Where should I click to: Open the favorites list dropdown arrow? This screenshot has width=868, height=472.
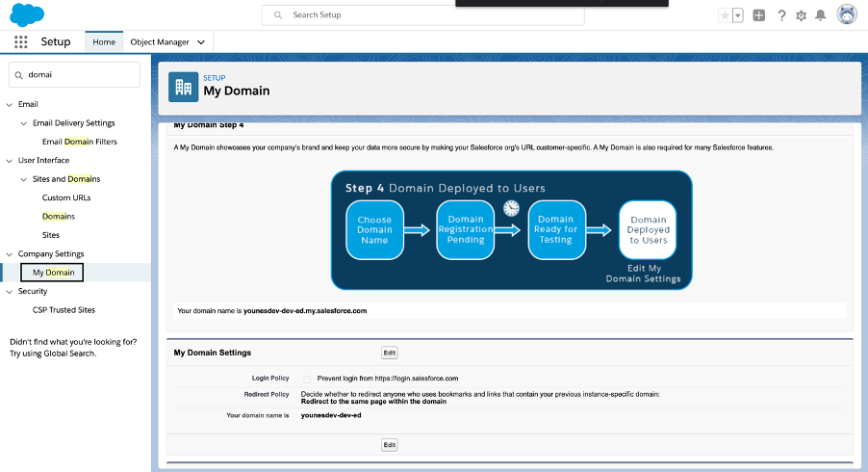click(738, 15)
